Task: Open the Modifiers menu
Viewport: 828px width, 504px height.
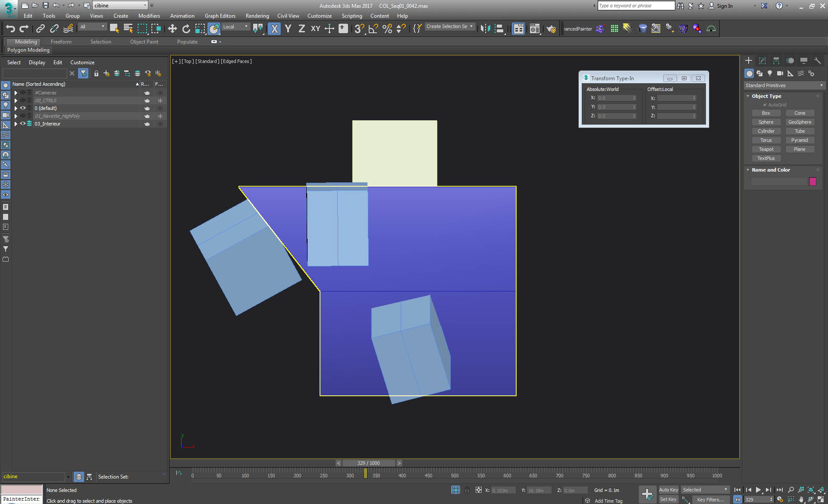Action: [x=149, y=16]
